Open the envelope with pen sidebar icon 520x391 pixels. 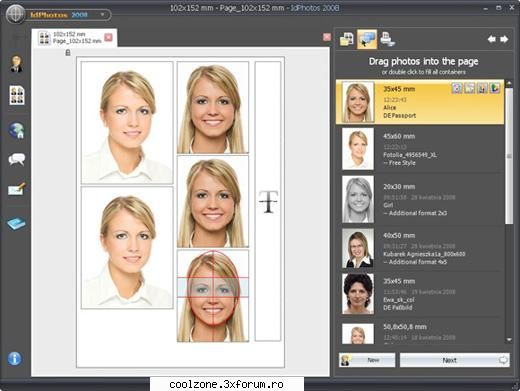point(16,189)
